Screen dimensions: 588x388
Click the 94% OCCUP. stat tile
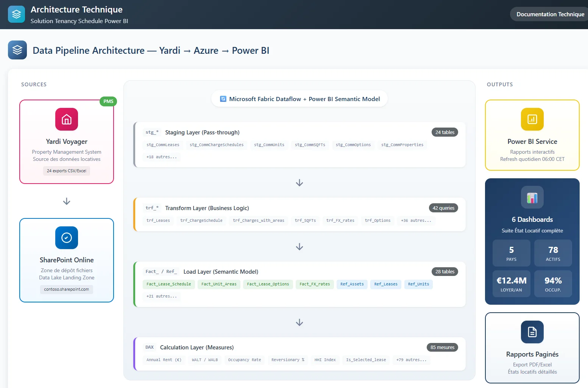point(553,284)
